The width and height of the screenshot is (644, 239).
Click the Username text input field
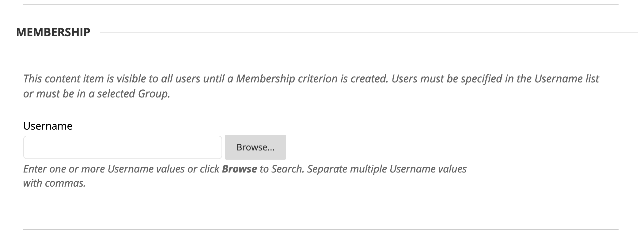[x=123, y=147]
